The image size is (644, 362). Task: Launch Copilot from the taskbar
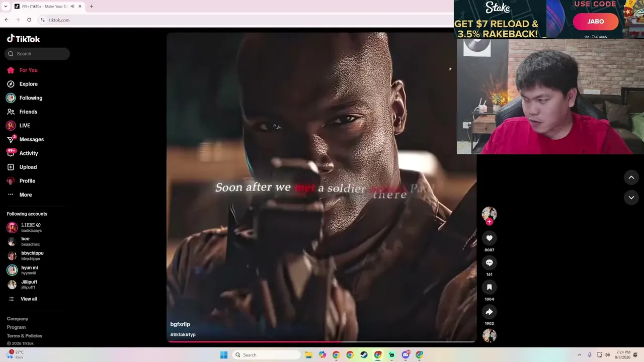pos(322,355)
